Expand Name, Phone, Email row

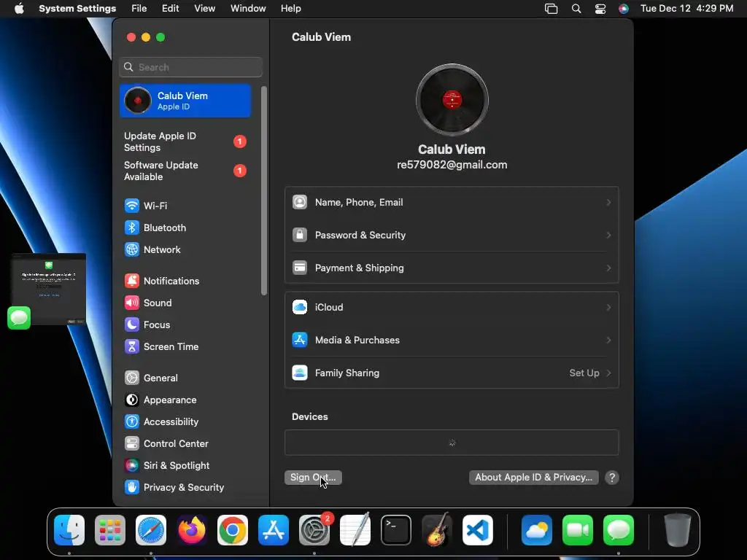(x=452, y=203)
